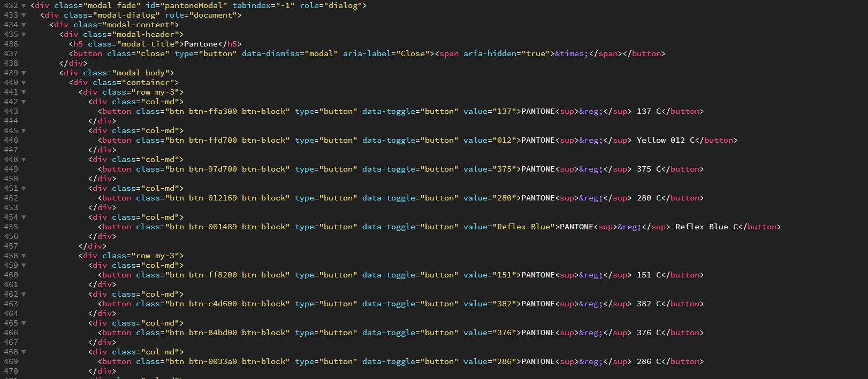
Task: Fold the modal-content div on line 434
Action: click(x=24, y=25)
